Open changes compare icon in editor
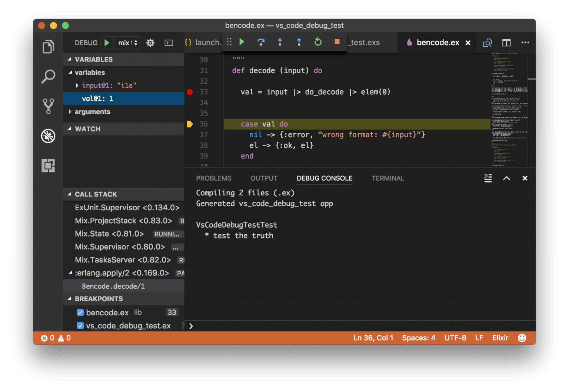The image size is (569, 392). pos(488,43)
